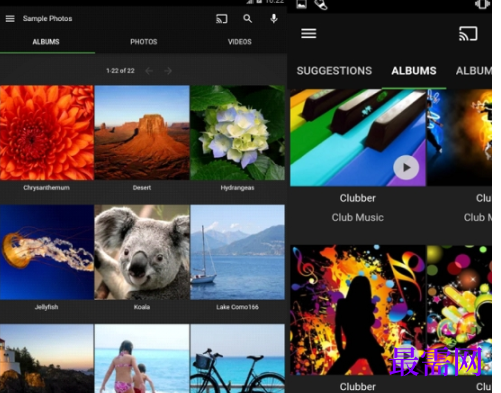This screenshot has width=501, height=393.
Task: Open Lake Como166 album thumbnail
Action: (237, 252)
